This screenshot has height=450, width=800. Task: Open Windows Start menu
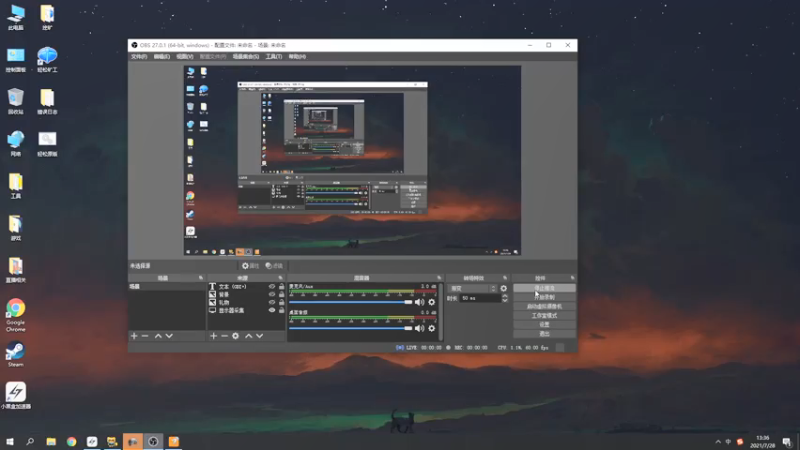[x=10, y=442]
